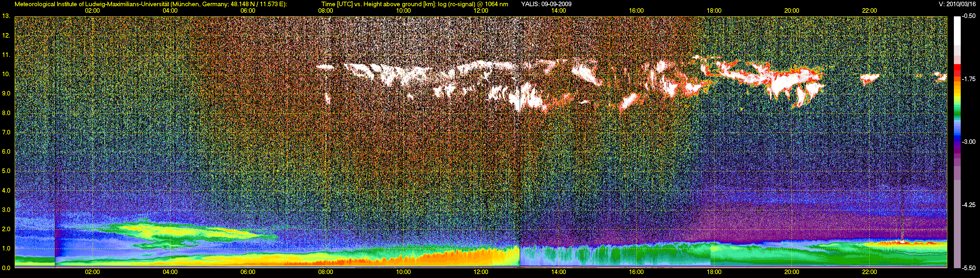Click the '8.0' height axis label
The height and width of the screenshot is (278, 980).
point(6,113)
